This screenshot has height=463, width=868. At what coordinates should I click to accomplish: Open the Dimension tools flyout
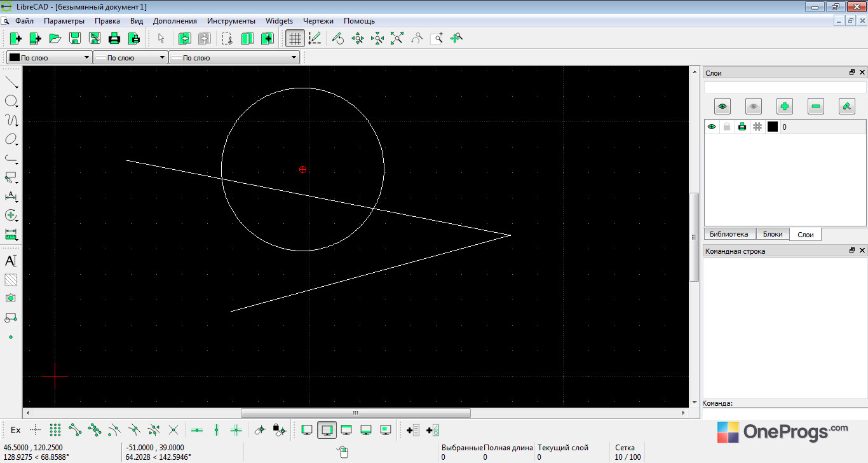[x=11, y=197]
